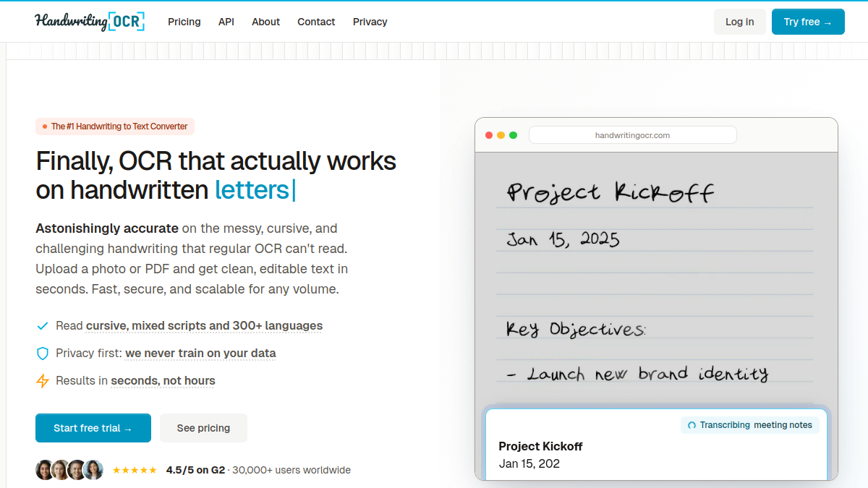The image size is (868, 488).
Task: Start the free trial
Action: (93, 428)
